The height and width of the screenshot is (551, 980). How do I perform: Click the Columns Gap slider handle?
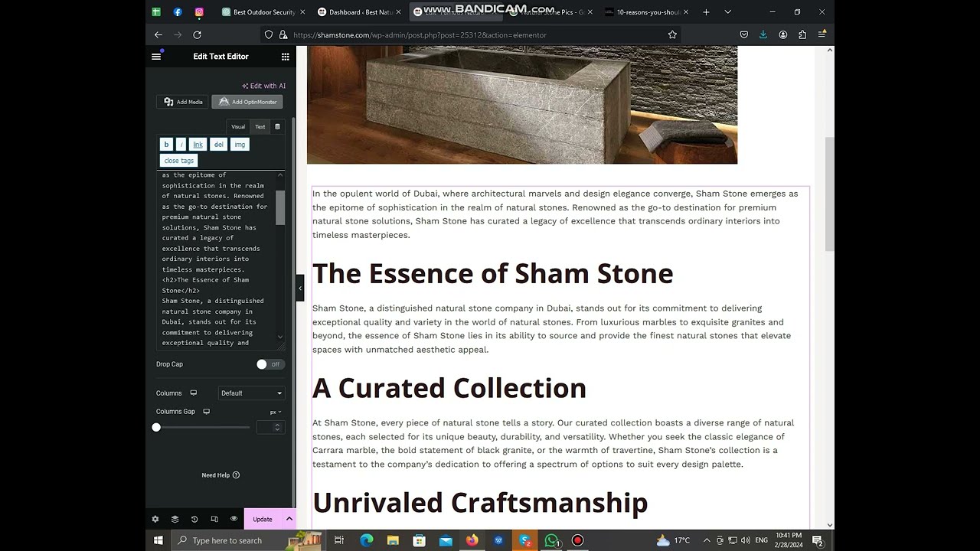click(156, 427)
